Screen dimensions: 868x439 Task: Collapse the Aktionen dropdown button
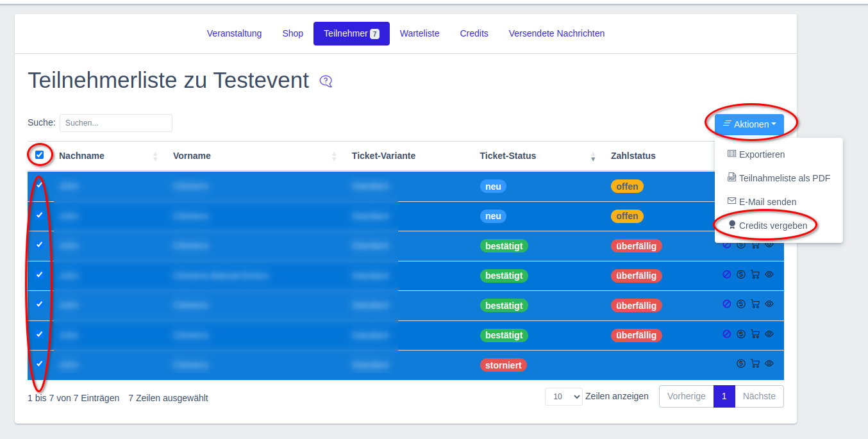click(x=749, y=124)
